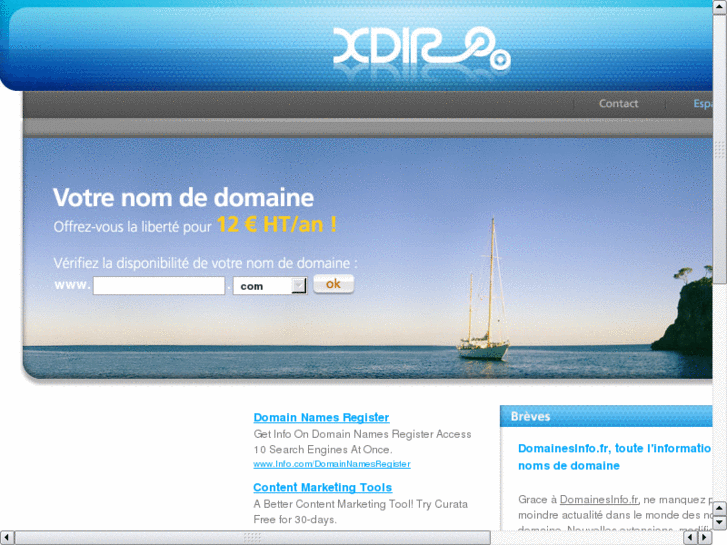
Task: Click the horizontal scrollbar right arrow at far right
Action: click(705, 537)
